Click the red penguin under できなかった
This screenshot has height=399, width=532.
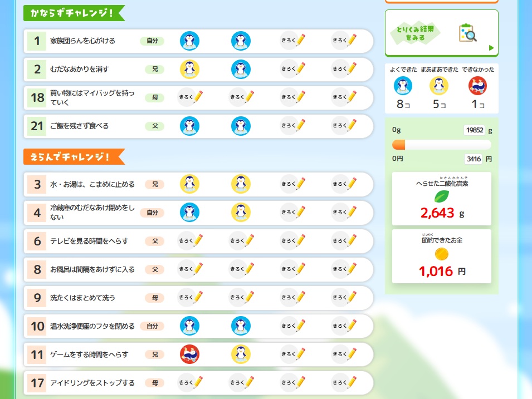[x=477, y=86]
